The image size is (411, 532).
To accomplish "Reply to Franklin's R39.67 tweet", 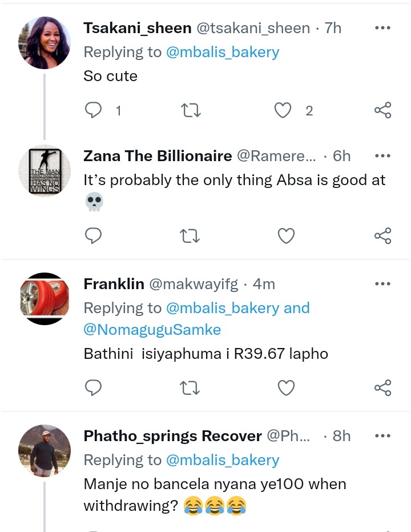I will (x=93, y=389).
